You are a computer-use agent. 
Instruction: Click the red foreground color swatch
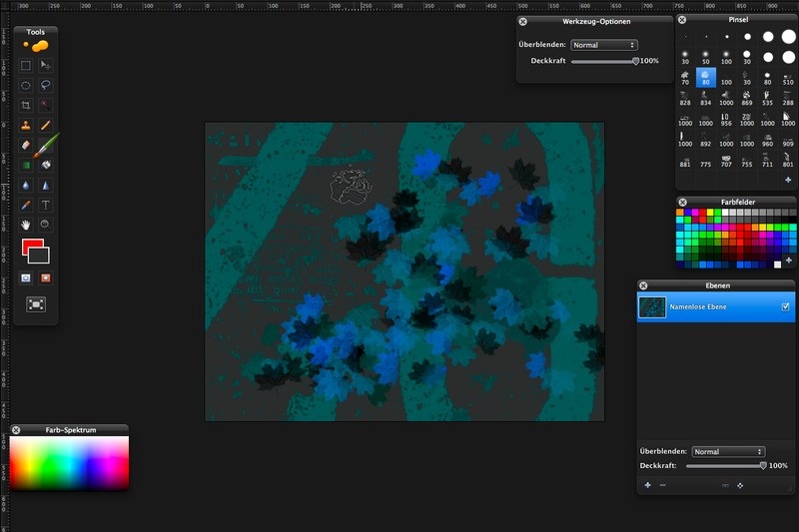pyautogui.click(x=31, y=246)
